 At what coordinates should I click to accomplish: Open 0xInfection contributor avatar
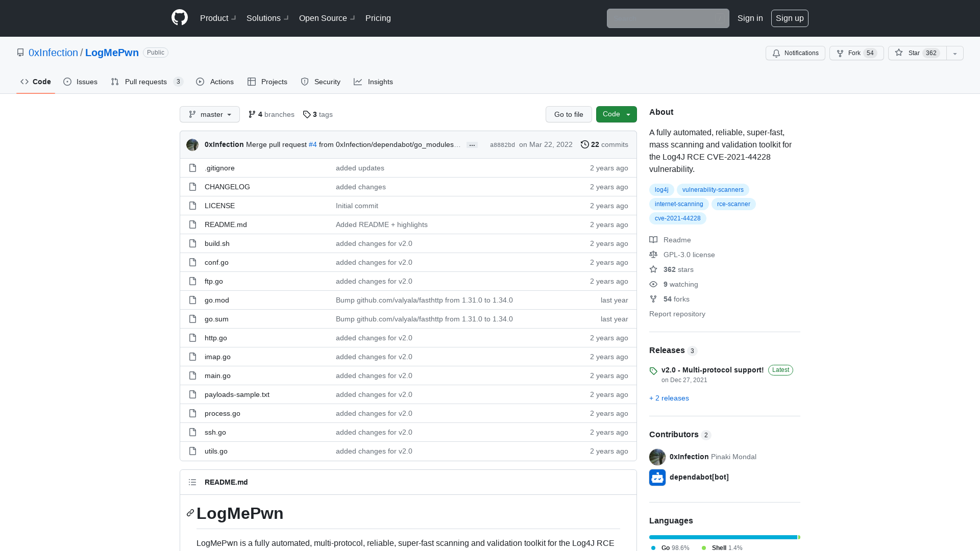(657, 457)
